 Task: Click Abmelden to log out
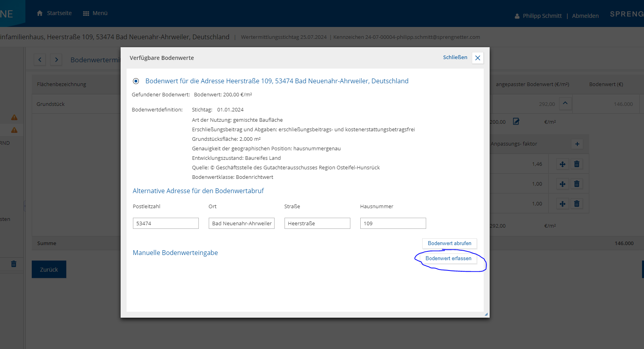(585, 16)
